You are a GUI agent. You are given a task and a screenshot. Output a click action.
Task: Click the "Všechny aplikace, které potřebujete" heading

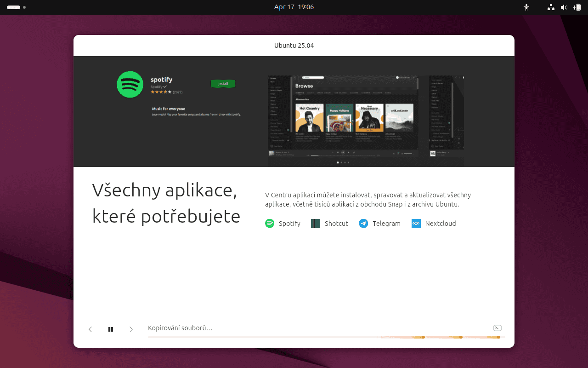click(x=166, y=203)
